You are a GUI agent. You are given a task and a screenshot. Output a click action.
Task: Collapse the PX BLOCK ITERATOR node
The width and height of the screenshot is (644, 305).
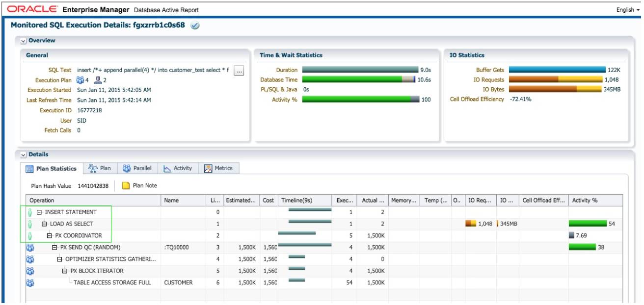65,271
